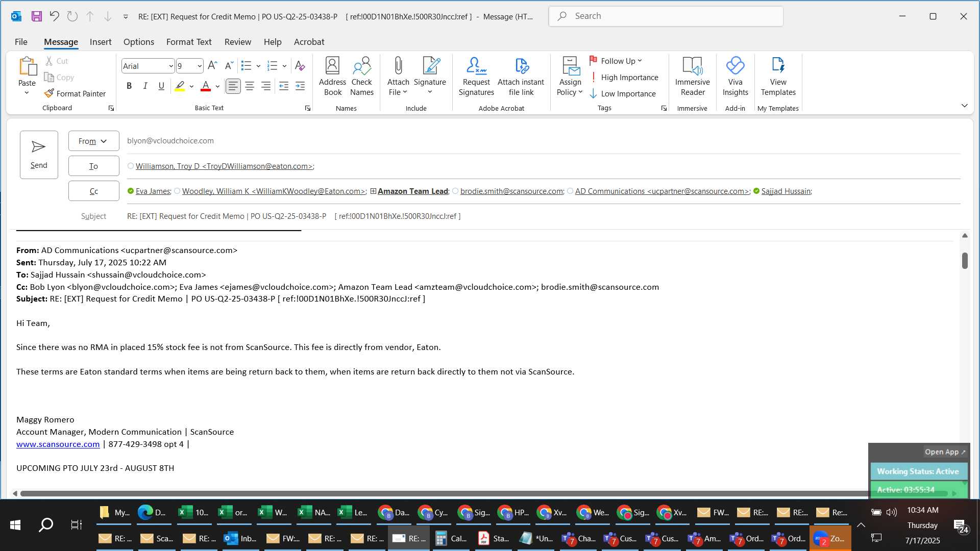Collapse the ribbon with the chevron
This screenshot has height=551, width=980.
tap(964, 106)
